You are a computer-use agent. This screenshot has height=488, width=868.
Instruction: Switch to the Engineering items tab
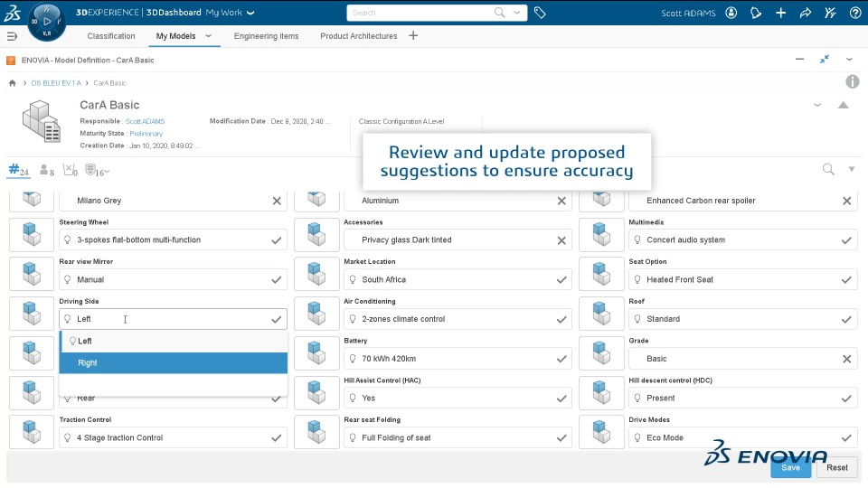[266, 36]
